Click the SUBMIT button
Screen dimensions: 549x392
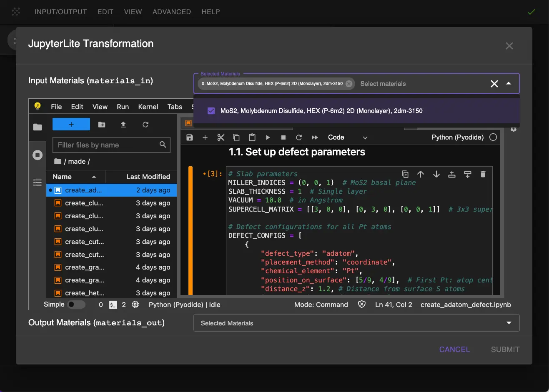pyautogui.click(x=505, y=350)
